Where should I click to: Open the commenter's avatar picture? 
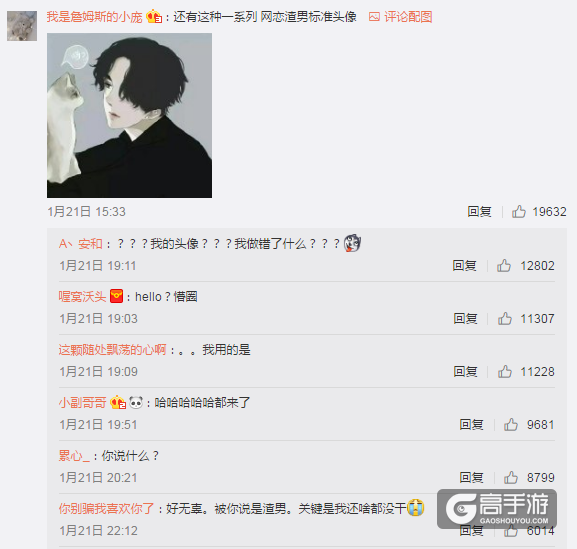coord(22,26)
